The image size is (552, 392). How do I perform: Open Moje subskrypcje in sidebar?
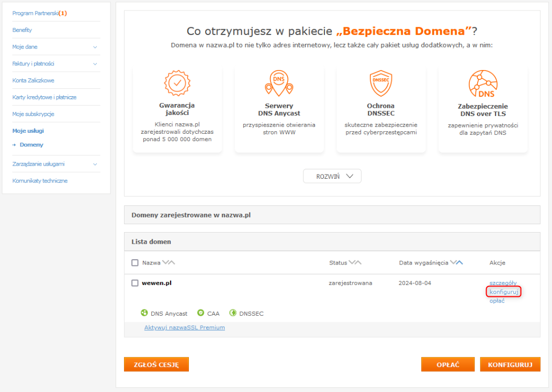(33, 114)
